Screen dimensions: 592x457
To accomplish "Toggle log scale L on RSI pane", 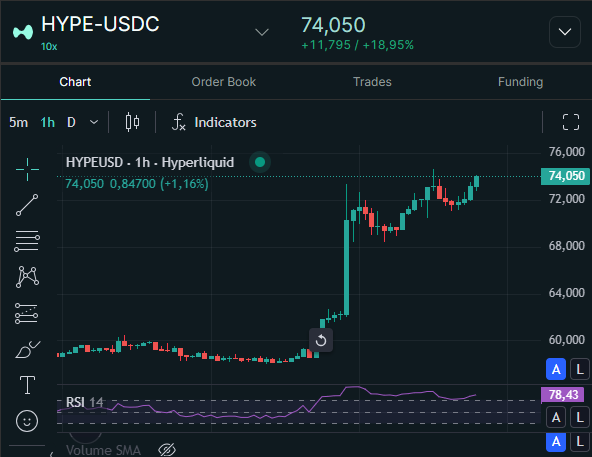I will click(580, 417).
